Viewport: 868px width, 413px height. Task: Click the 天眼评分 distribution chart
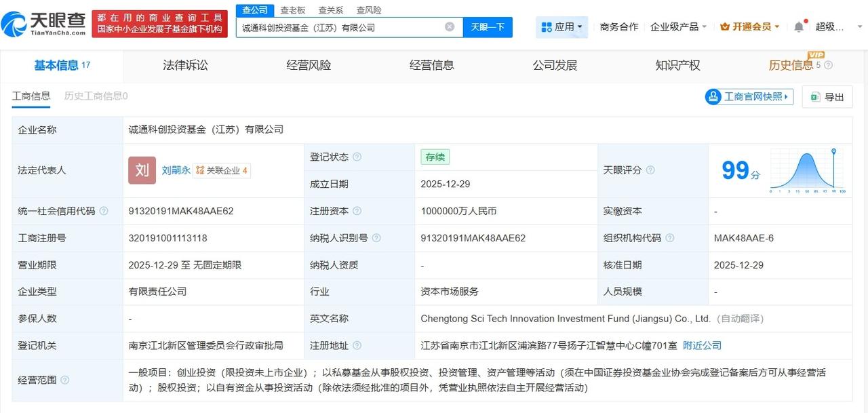[x=807, y=171]
